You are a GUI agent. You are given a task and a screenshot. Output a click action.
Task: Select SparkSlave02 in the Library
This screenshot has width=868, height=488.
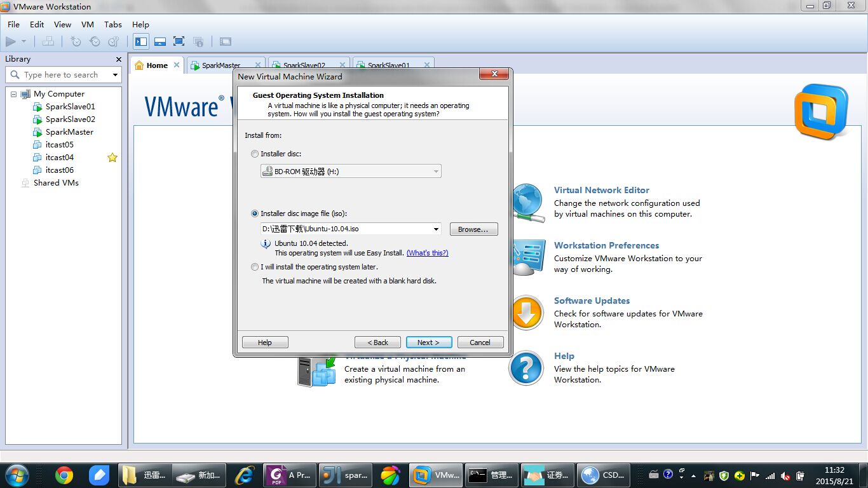pyautogui.click(x=70, y=119)
